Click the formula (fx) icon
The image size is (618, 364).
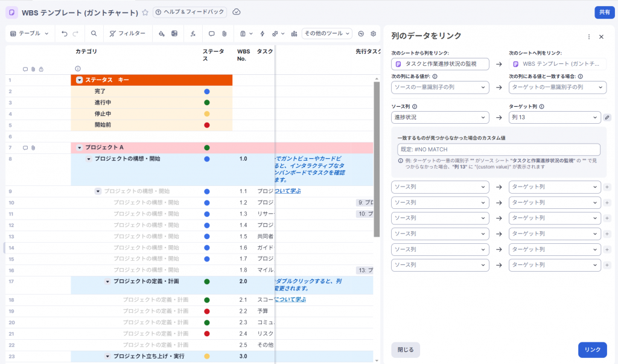[x=193, y=34]
